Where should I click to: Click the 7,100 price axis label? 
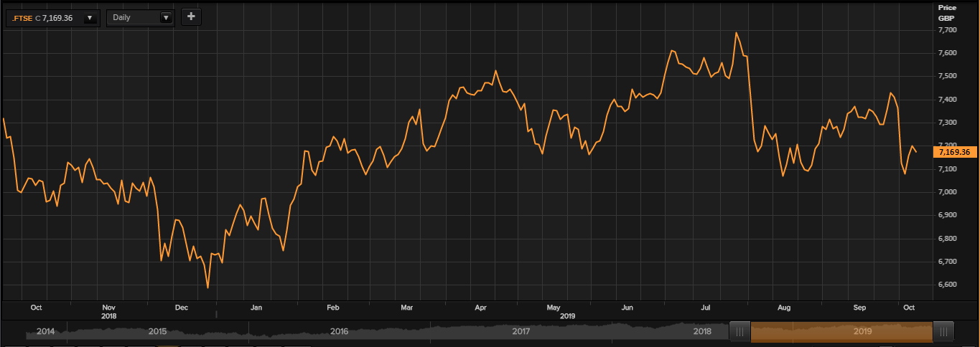[947, 169]
